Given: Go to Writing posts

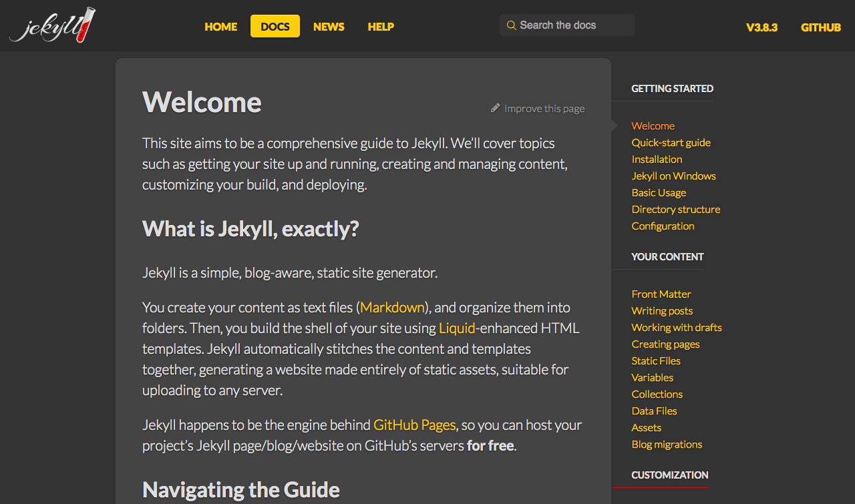Looking at the screenshot, I should tap(663, 310).
